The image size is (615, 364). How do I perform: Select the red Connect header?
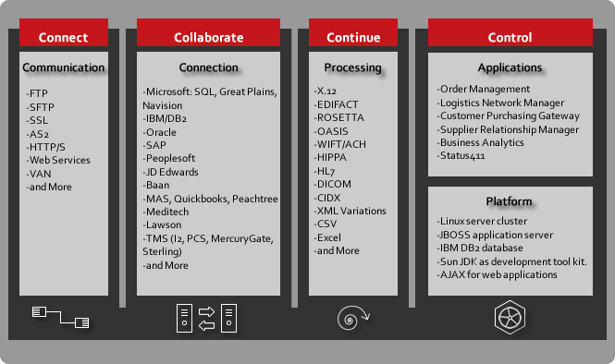64,32
